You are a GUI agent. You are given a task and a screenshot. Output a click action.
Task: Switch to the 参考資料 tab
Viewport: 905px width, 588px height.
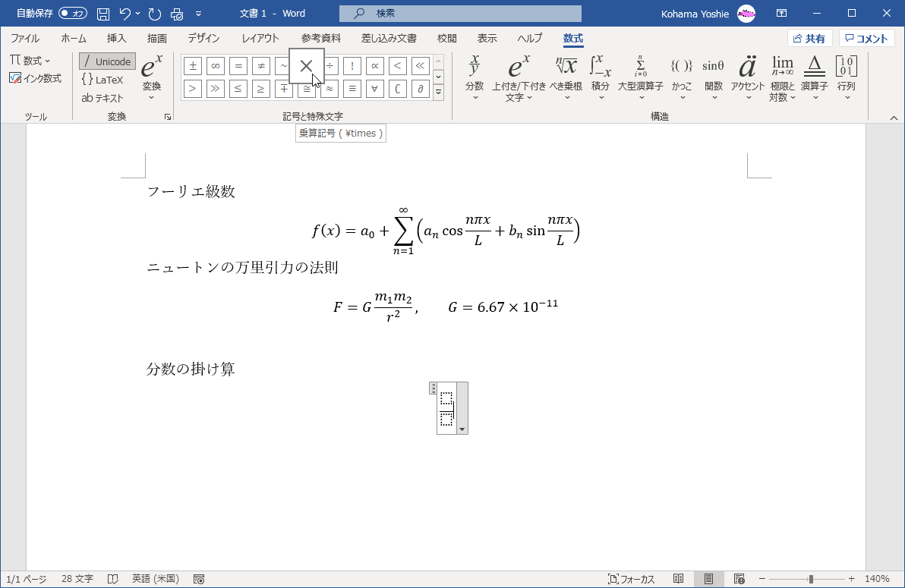[x=321, y=38]
